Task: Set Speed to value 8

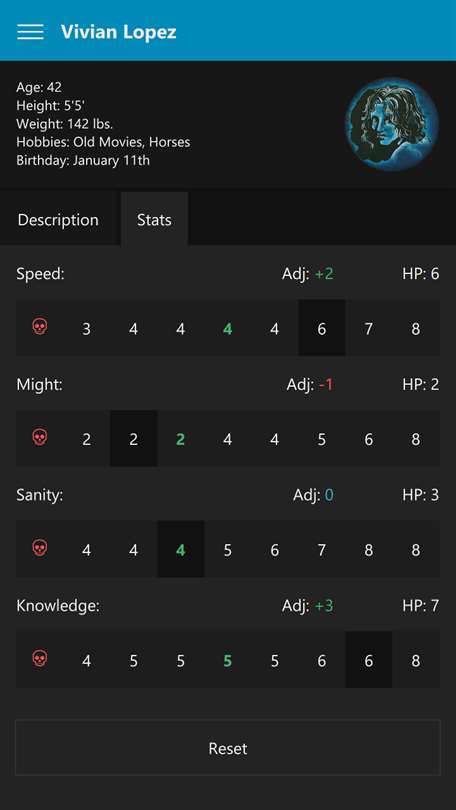Action: coord(416,328)
